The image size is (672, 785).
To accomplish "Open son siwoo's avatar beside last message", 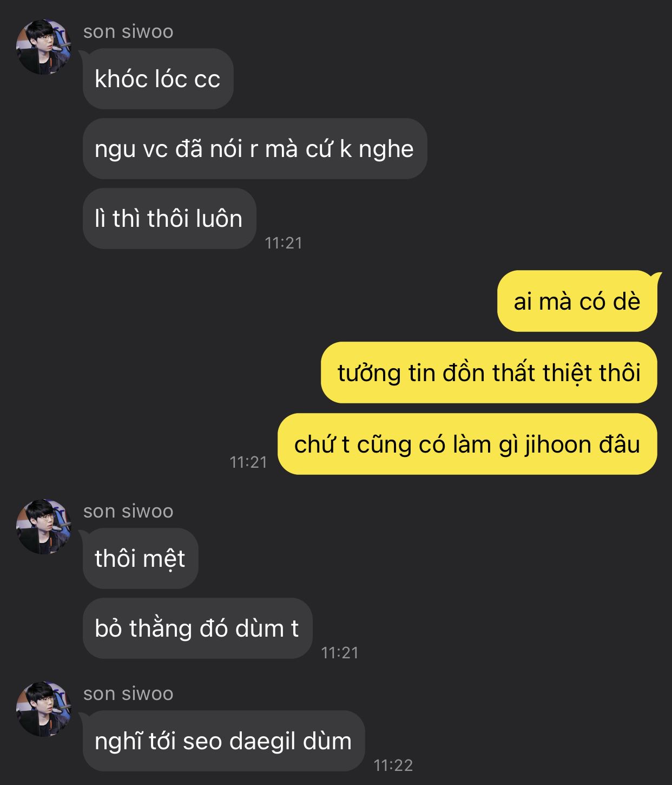I will point(44,709).
